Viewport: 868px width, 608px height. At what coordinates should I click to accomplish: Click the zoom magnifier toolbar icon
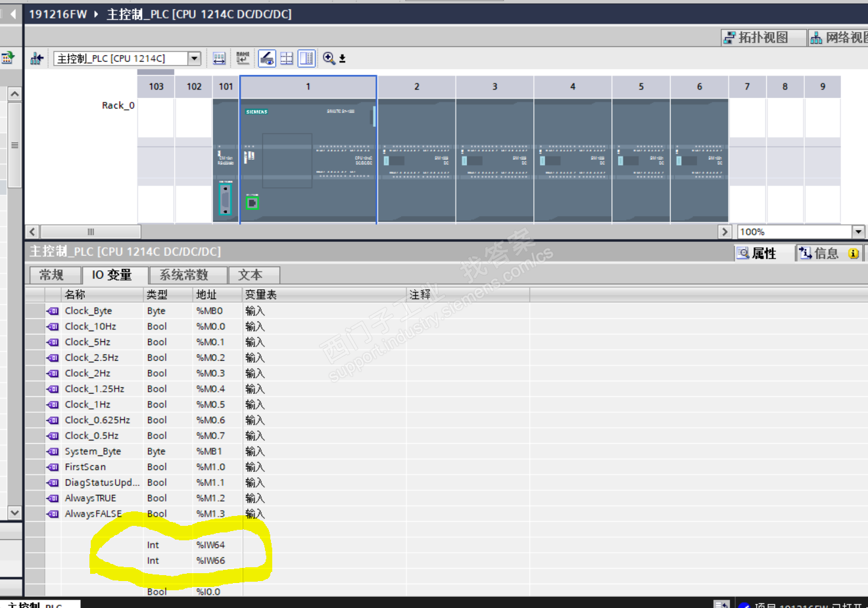329,58
